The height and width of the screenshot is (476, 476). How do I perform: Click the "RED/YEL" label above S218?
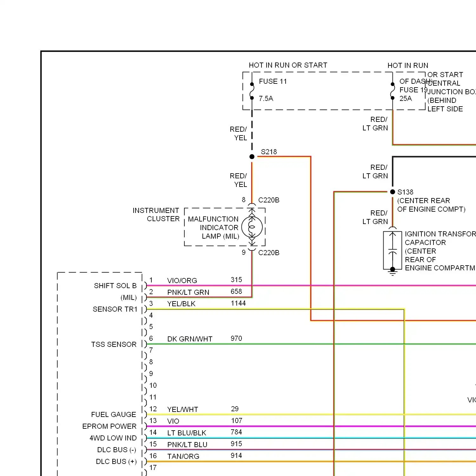238,133
